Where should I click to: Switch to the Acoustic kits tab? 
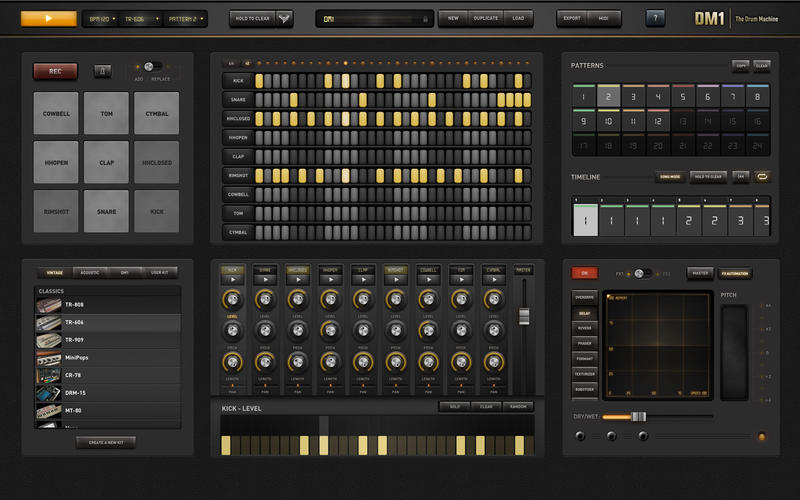click(90, 272)
